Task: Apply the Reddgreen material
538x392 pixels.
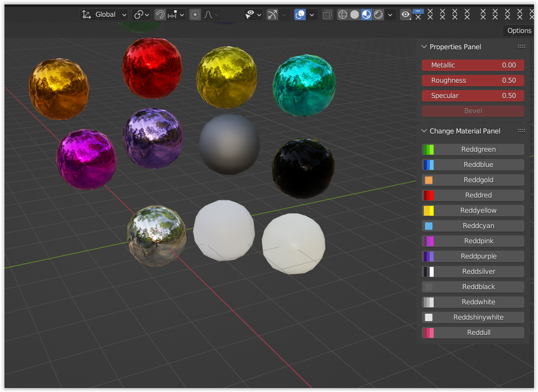Action: [473, 149]
